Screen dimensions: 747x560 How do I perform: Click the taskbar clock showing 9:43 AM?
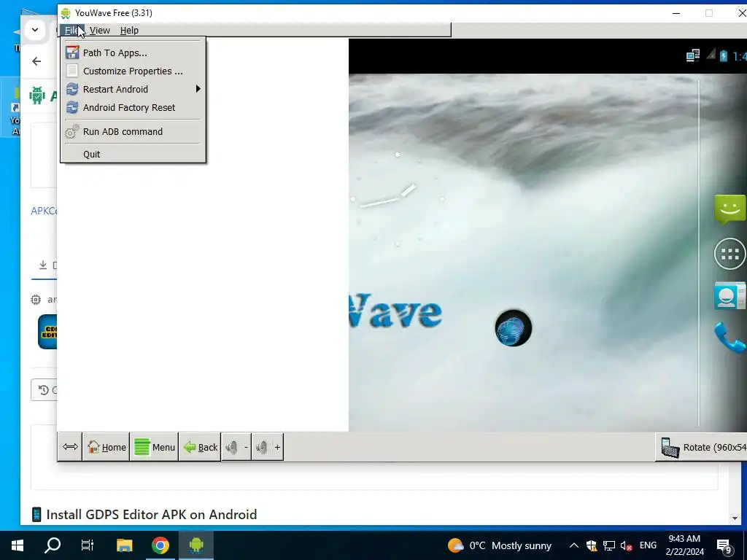684,545
